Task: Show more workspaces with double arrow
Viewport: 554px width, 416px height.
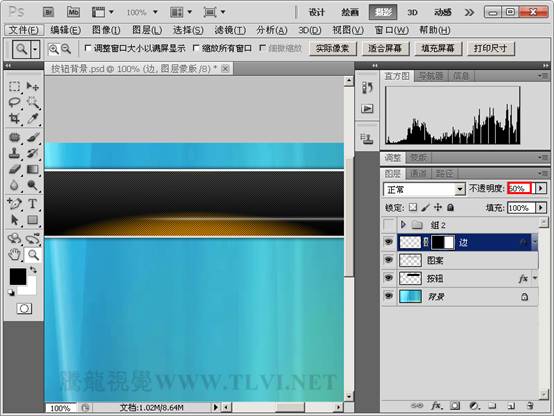Action: coord(469,13)
